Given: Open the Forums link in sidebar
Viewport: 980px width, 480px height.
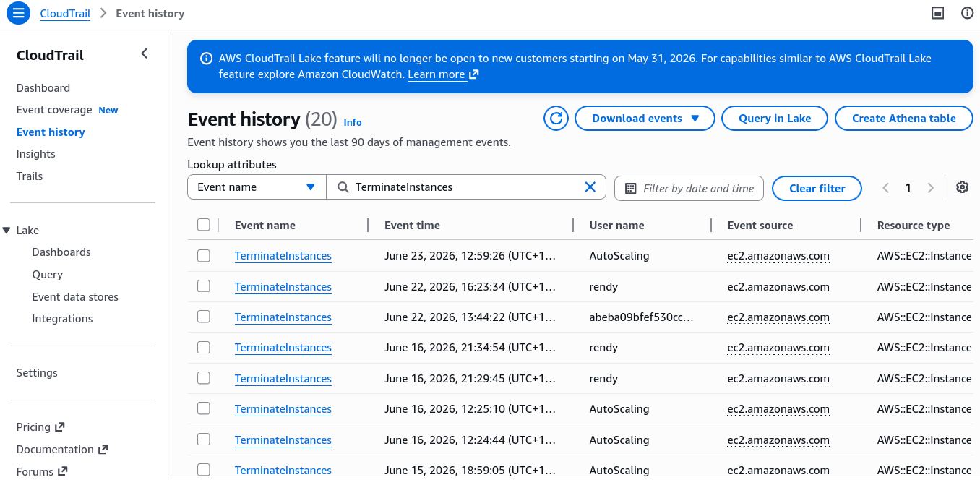Looking at the screenshot, I should pyautogui.click(x=42, y=472).
